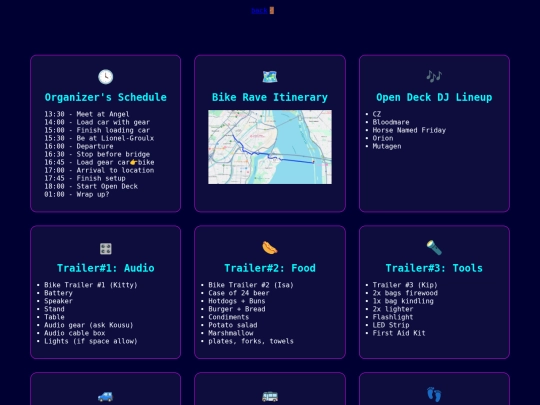The image size is (540, 405).
Task: Click DJ name CZ in the lineup
Action: point(377,114)
